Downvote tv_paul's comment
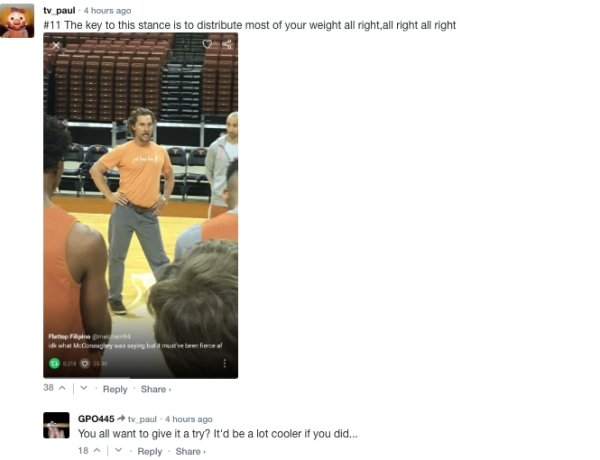600x460 pixels. coord(84,388)
